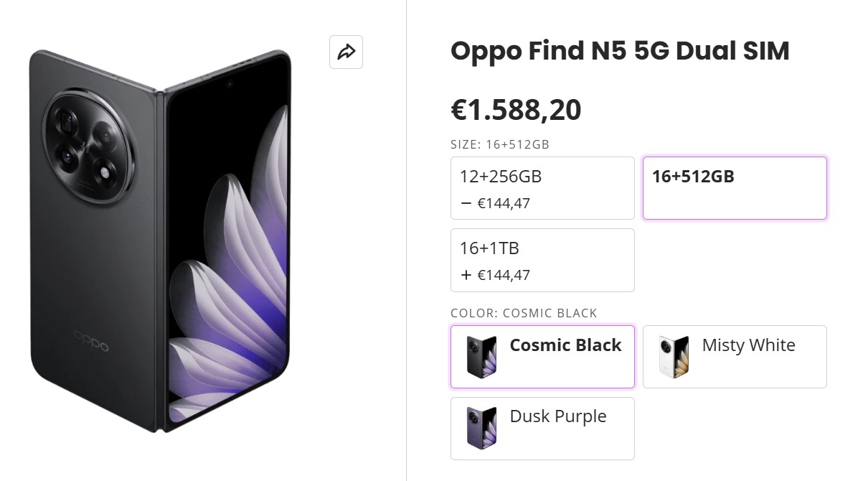This screenshot has width=868, height=481.
Task: Click the minus sign before €144,47
Action: [466, 203]
